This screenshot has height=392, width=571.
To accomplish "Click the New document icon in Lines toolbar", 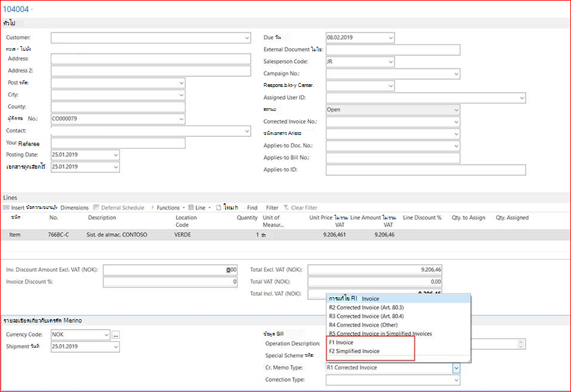I will coord(218,208).
